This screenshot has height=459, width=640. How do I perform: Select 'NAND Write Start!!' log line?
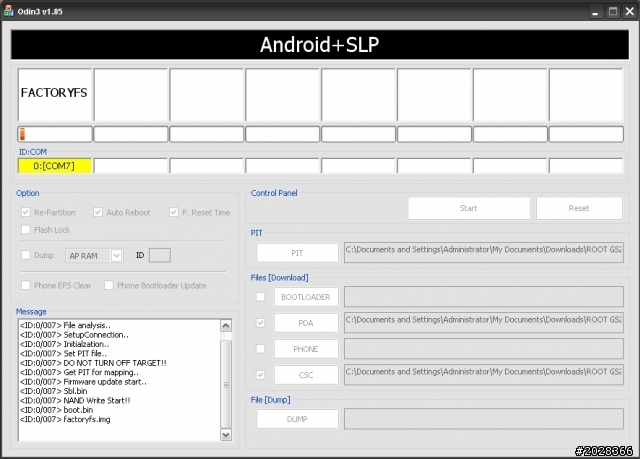[75, 400]
